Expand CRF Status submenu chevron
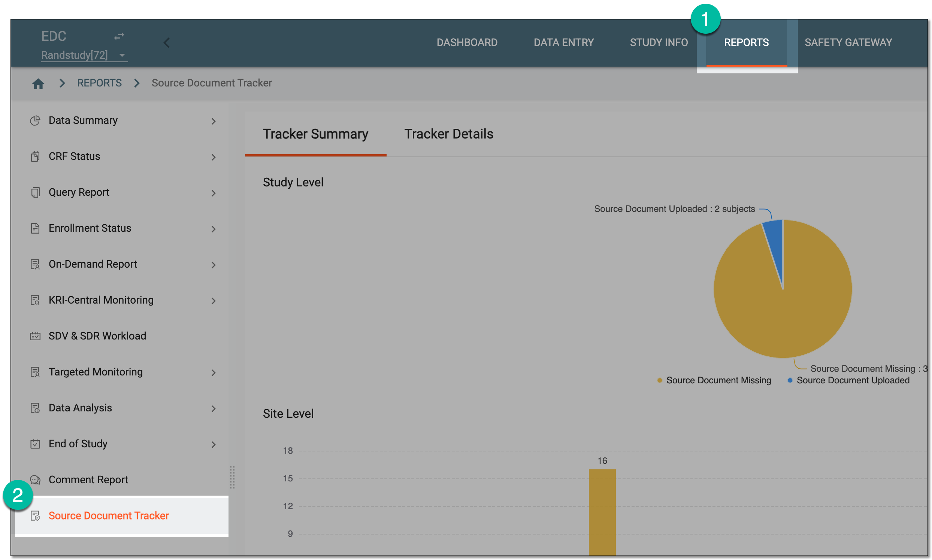932x560 pixels. click(x=214, y=157)
